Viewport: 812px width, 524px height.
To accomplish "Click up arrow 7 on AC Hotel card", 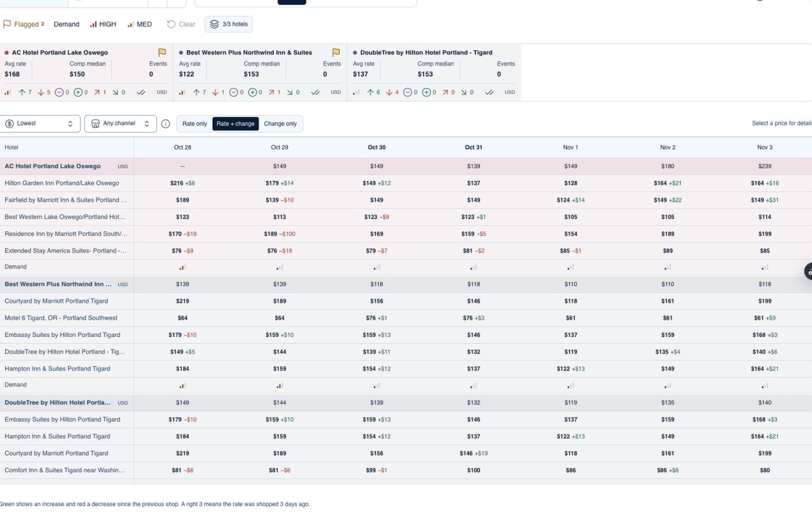I will pyautogui.click(x=25, y=92).
